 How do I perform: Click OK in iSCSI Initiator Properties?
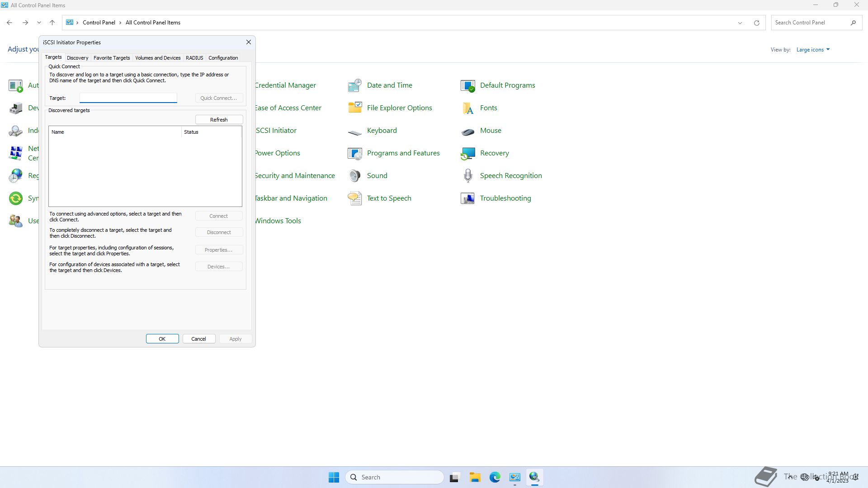click(162, 339)
